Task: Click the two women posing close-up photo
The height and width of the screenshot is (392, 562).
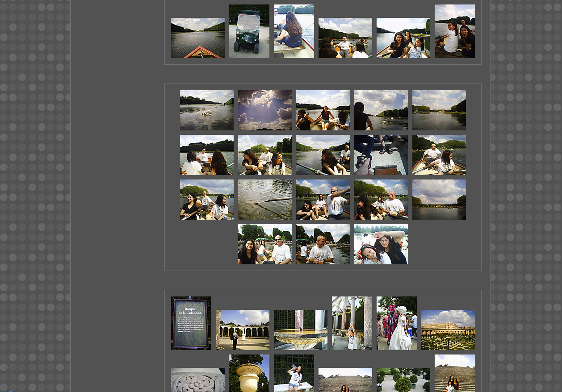Action: [x=381, y=244]
